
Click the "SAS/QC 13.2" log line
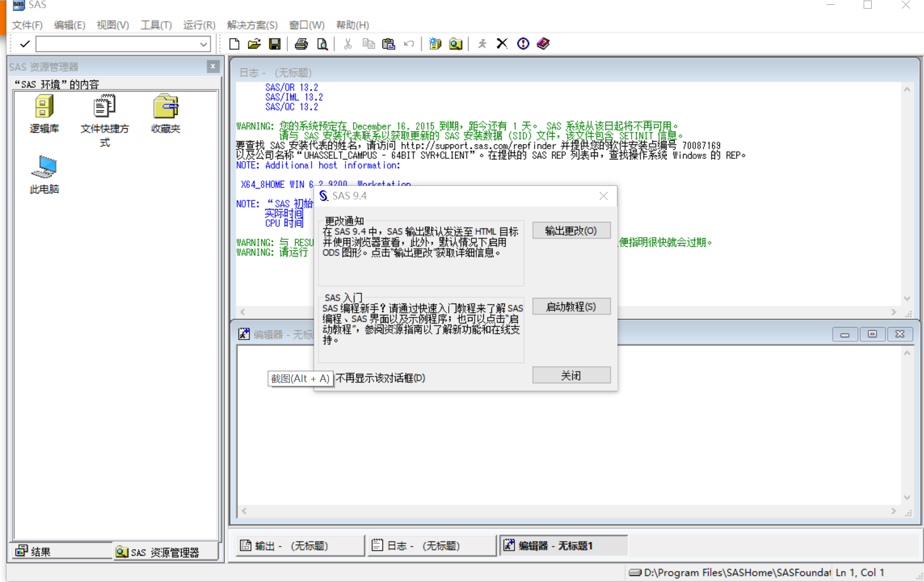(291, 107)
